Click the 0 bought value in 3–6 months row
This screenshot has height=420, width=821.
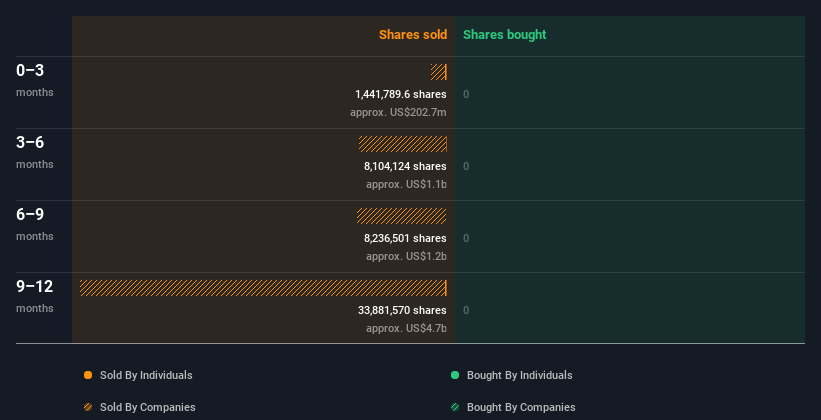point(466,166)
